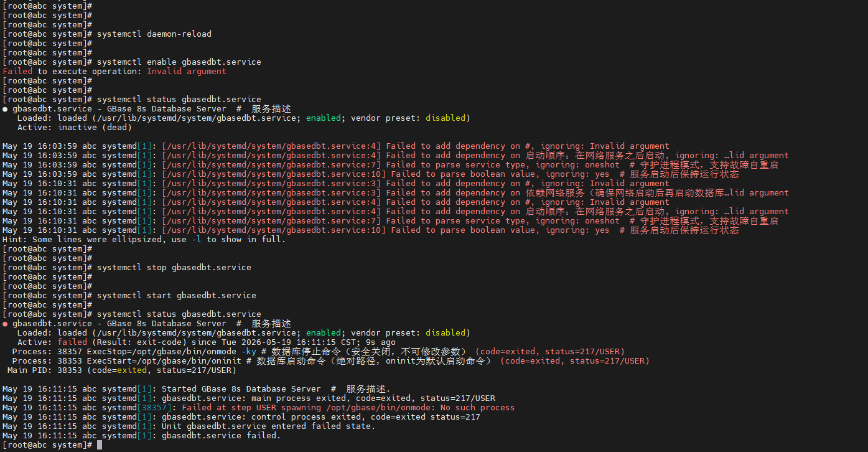Viewport: 868px width, 452px height.
Task: Click the 'main process exited' log line
Action: [249, 398]
